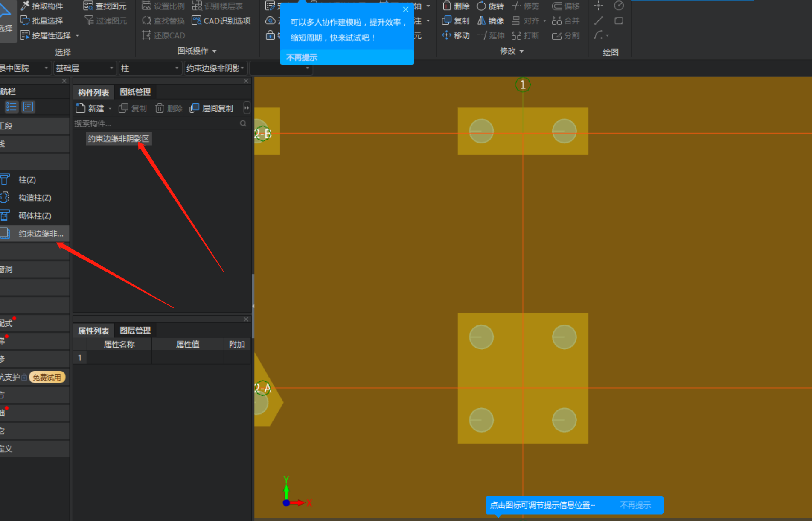Open the 基础层 floor dropdown
Viewport: 812px width, 521px height.
coord(84,68)
